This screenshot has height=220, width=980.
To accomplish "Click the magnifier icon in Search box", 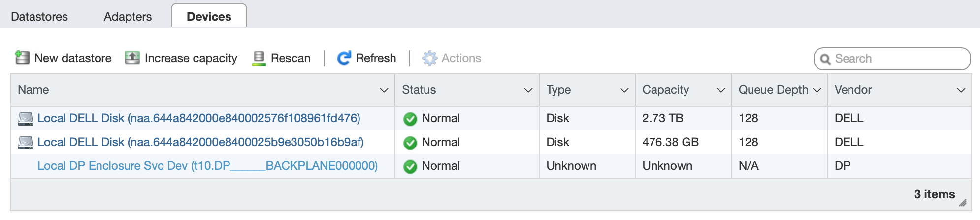I will click(x=825, y=59).
